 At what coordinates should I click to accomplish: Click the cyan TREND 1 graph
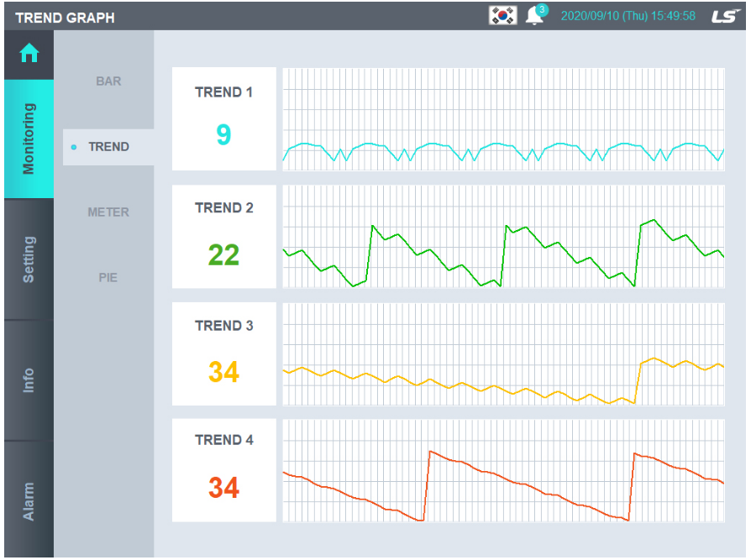[x=503, y=119]
